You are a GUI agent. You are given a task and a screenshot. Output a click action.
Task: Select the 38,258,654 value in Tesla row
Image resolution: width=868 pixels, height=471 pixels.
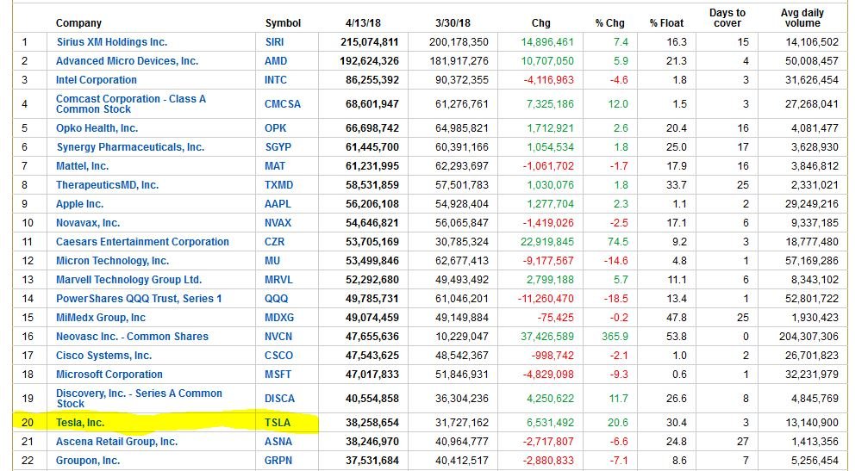coord(372,423)
